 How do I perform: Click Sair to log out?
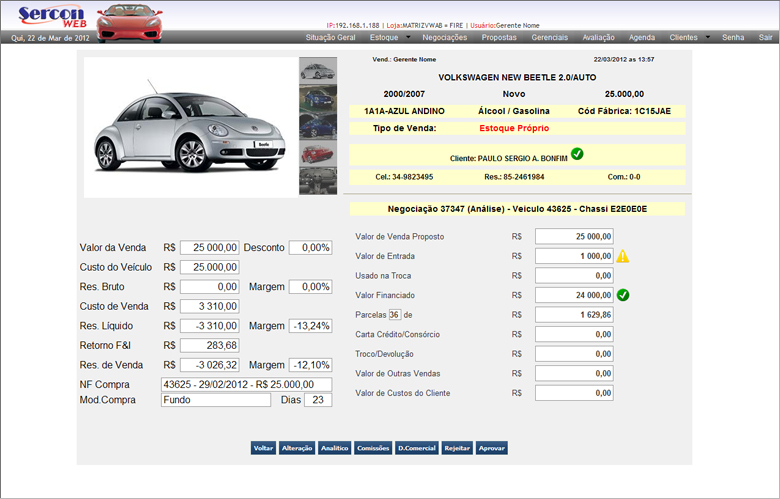coord(766,37)
